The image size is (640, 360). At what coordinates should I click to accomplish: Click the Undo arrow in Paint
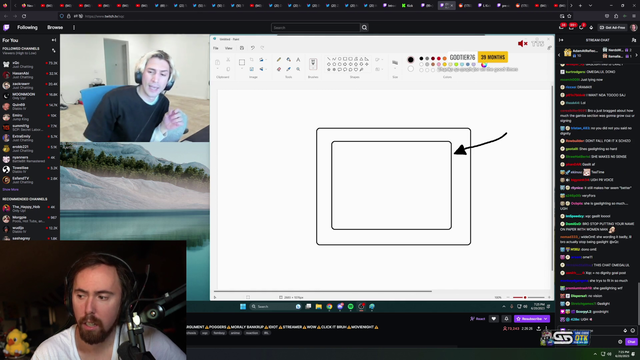[253, 48]
